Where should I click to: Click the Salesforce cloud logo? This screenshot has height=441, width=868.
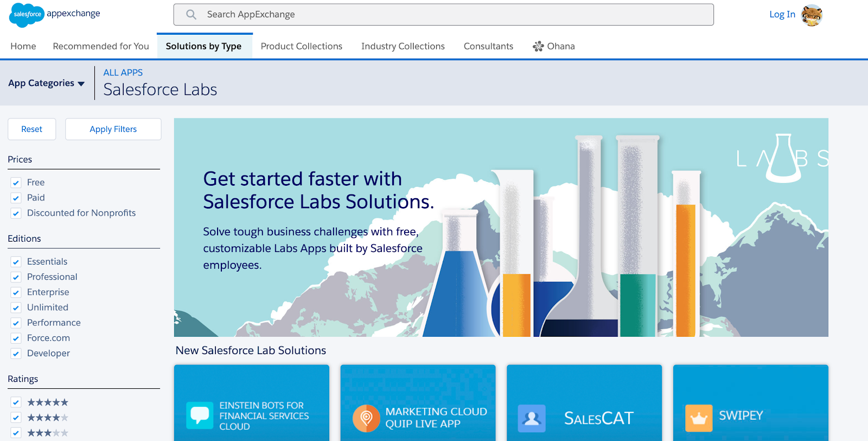click(x=27, y=15)
